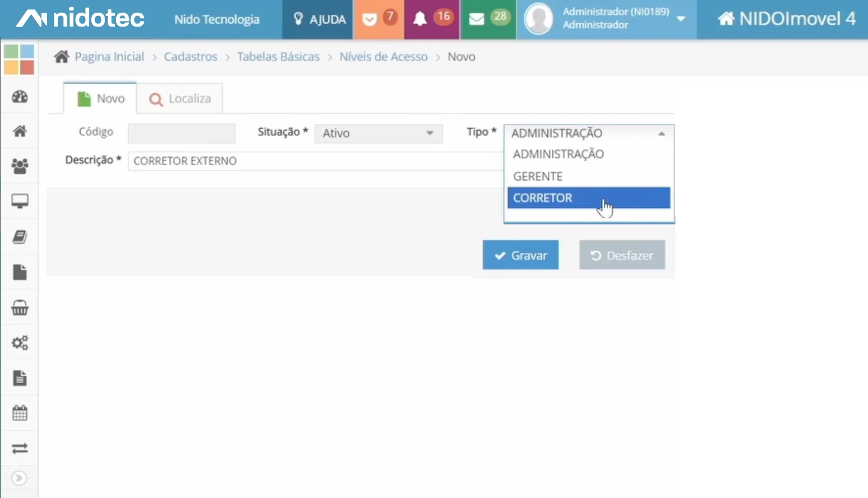
Task: Open the gears settings icon in sidebar
Action: coord(20,343)
